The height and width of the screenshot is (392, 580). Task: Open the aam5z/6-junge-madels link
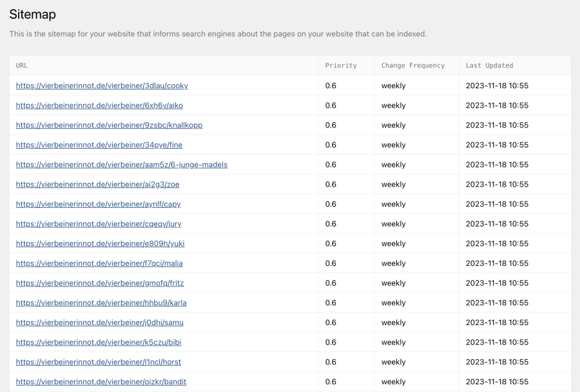(121, 165)
